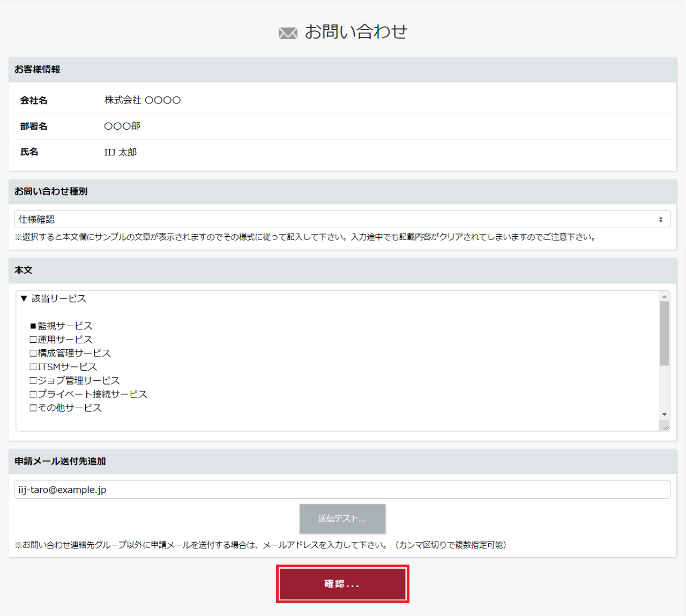Screen dimensions: 686x616
Task: Click the resize handle of 本文 textarea
Action: tap(665, 426)
